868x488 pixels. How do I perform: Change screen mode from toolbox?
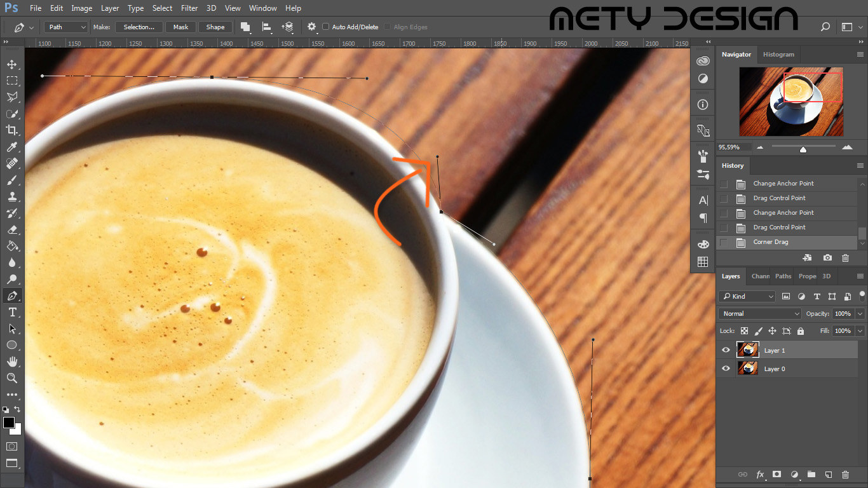(11, 463)
